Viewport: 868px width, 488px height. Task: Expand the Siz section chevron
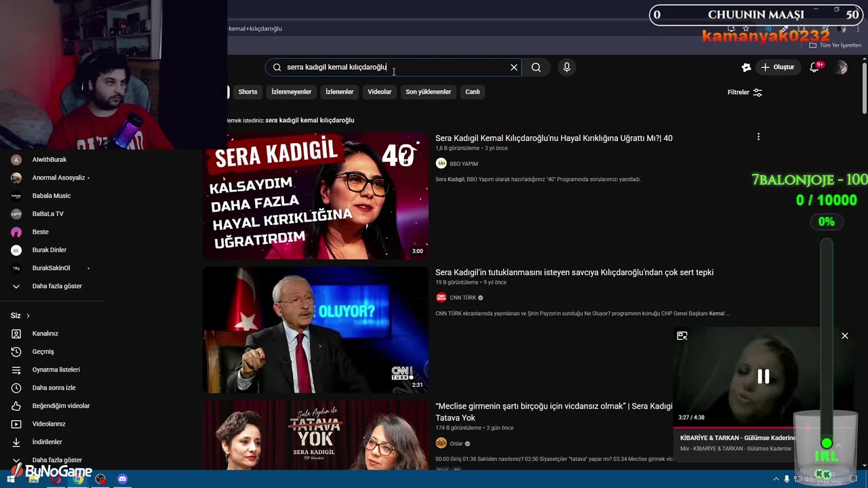pos(28,316)
